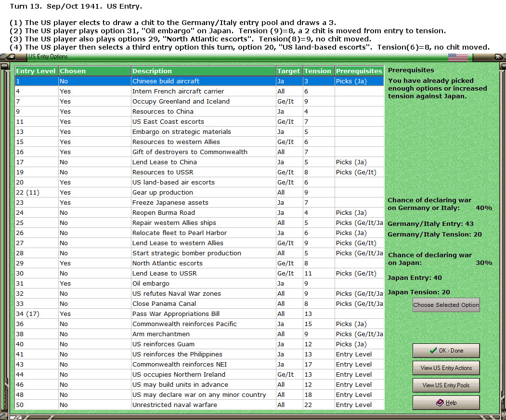Click the Choose Selected Option button
This screenshot has height=420, width=506.
point(446,305)
